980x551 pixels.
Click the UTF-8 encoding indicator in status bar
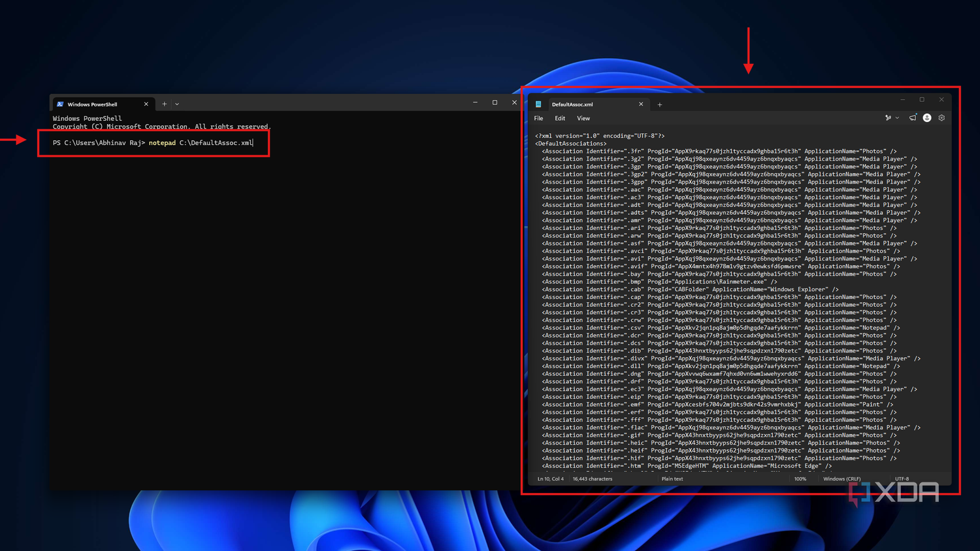902,479
